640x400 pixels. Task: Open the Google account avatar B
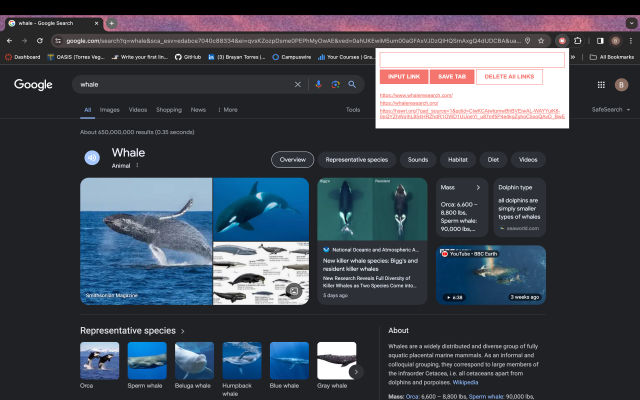[x=621, y=84]
